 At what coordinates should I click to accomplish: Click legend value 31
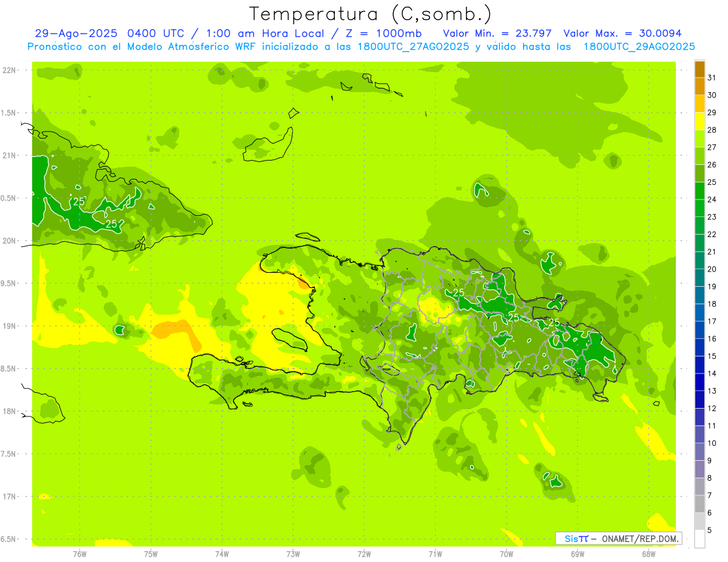712,78
